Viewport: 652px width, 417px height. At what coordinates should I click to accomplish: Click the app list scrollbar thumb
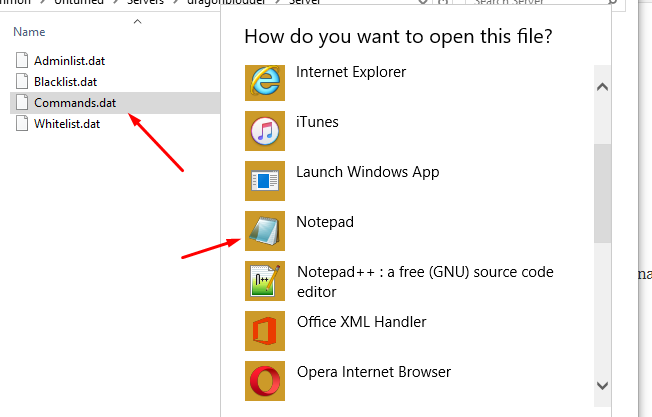pos(603,193)
